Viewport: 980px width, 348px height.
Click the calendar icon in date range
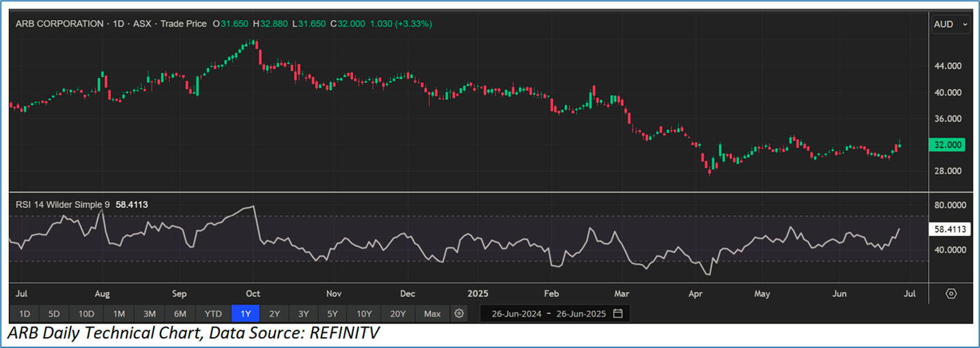click(617, 314)
